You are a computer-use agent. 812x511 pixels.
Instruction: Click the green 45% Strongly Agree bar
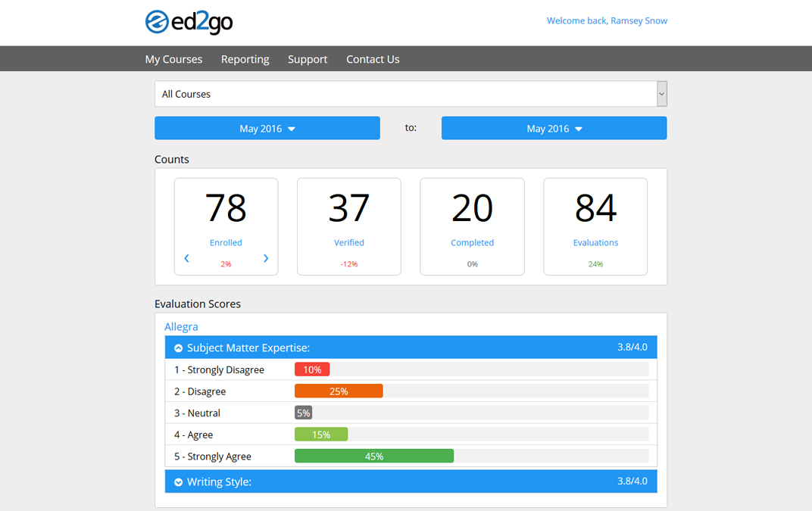click(x=374, y=456)
